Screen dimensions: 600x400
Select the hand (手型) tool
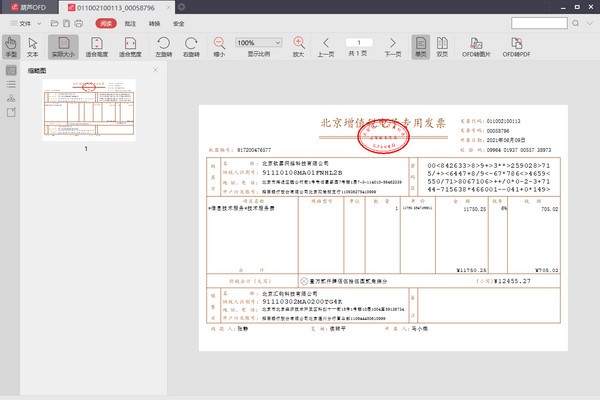coord(11,47)
